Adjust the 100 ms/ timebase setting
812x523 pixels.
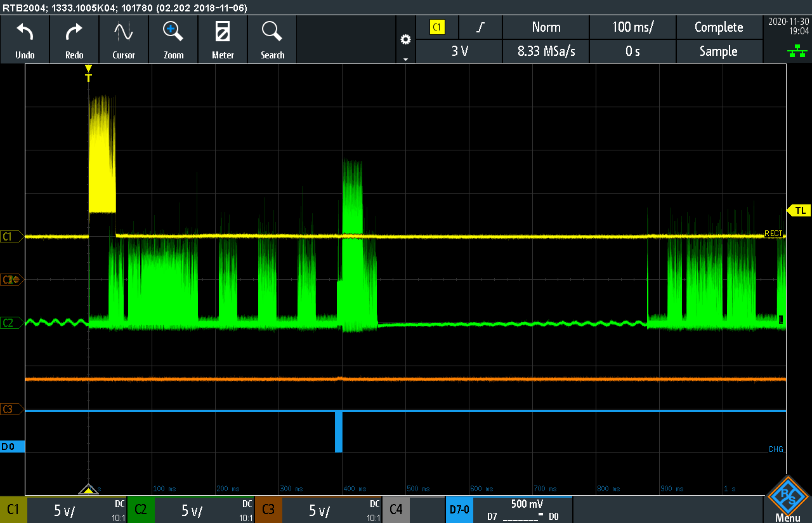(x=632, y=27)
